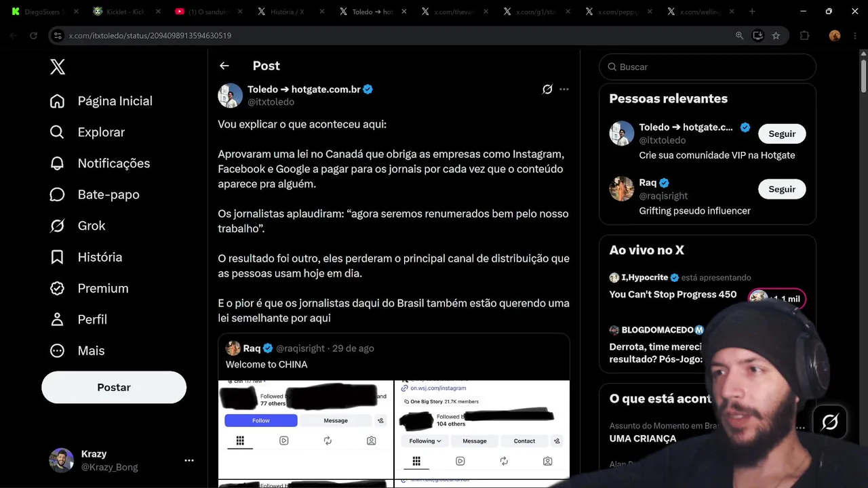This screenshot has height=488, width=868.
Task: Click the browser back arrow
Action: [x=13, y=36]
